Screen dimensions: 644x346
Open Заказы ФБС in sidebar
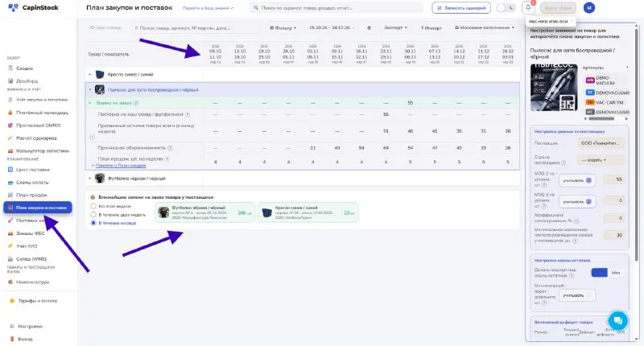tap(30, 233)
